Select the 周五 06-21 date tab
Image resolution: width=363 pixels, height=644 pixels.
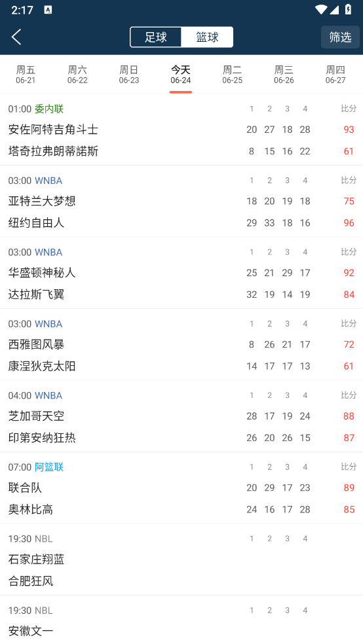(x=26, y=75)
